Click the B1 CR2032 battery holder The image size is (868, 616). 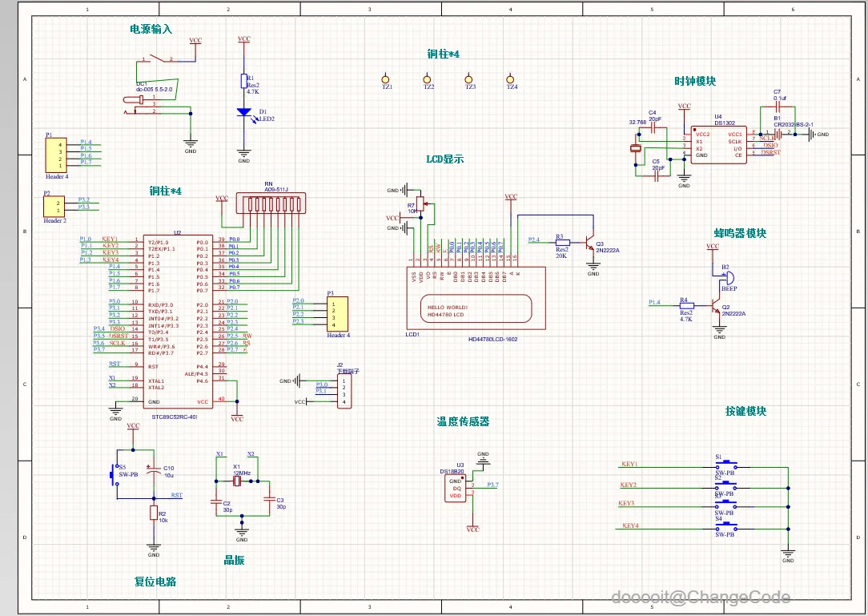pos(778,134)
